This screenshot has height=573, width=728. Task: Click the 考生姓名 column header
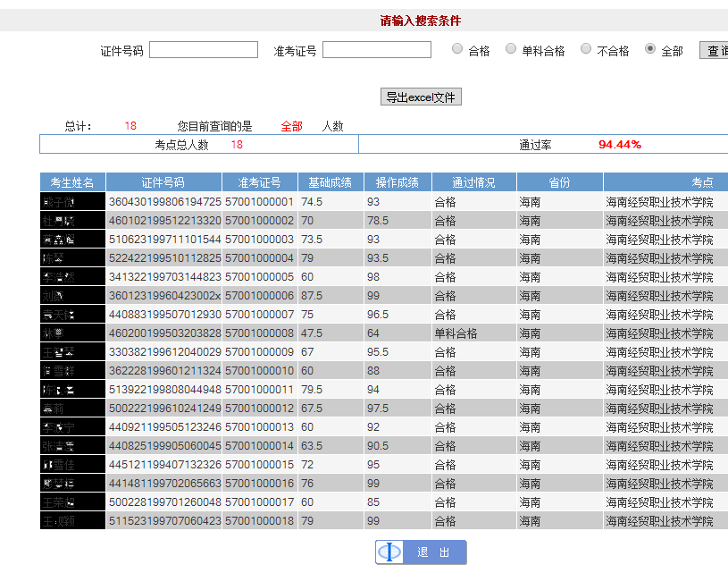(72, 182)
